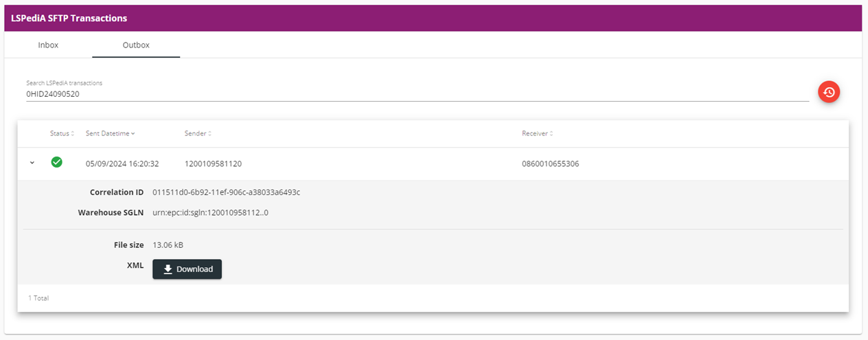
Task: Click the XML label
Action: coord(136,267)
